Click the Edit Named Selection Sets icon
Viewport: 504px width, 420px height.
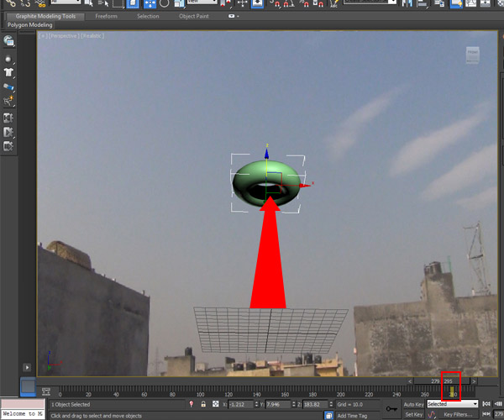pyautogui.click(x=334, y=3)
